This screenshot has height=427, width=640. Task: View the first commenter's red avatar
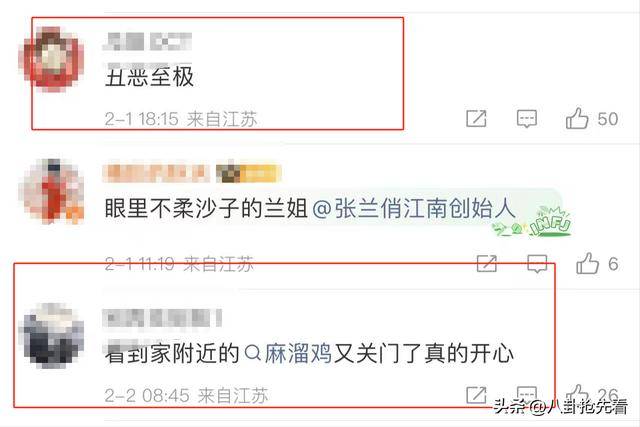click(51, 59)
